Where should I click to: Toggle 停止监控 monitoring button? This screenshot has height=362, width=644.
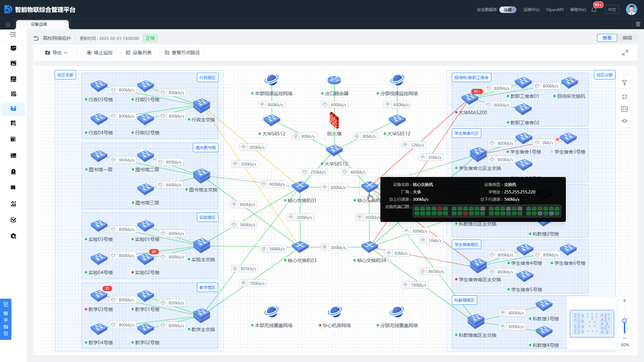pos(99,52)
